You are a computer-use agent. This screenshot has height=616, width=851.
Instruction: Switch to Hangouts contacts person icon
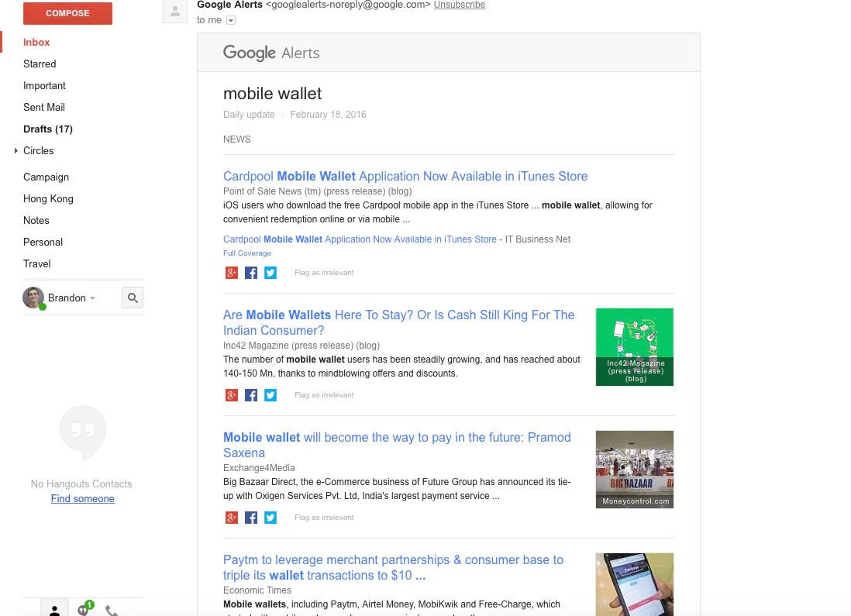click(54, 610)
